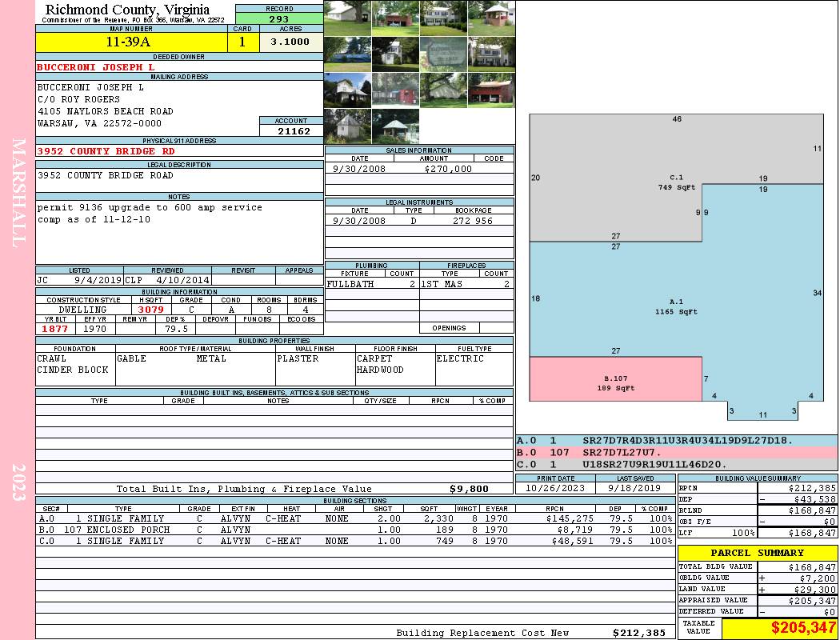Select foundation value CINDER BLOCK

coord(73,370)
